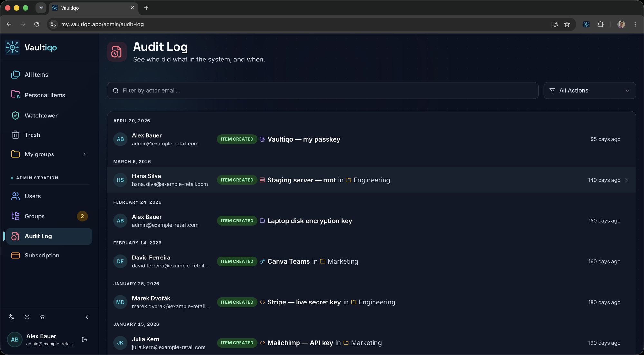This screenshot has width=644, height=355.
Task: Click the Marketing folder in Mailchimp row
Action: (363, 343)
